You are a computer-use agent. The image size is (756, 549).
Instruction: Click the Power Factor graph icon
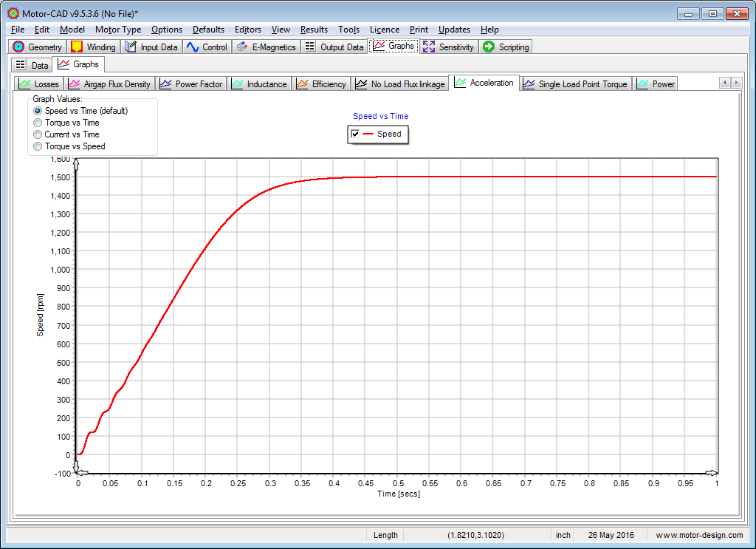pos(165,84)
